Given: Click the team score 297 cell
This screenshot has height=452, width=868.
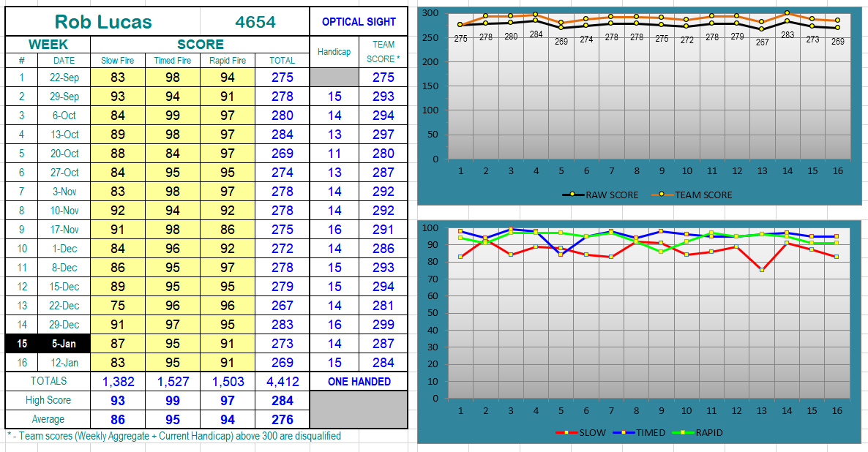Looking at the screenshot, I should coord(383,135).
